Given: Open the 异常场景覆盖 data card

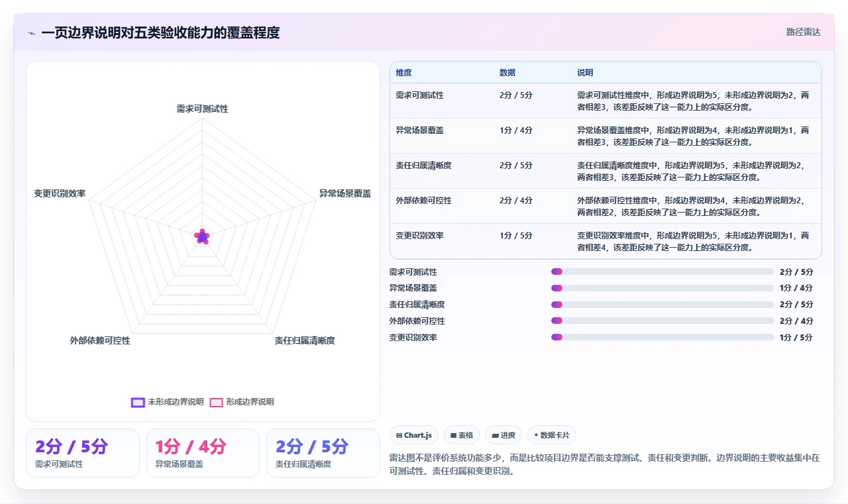Looking at the screenshot, I should tap(203, 453).
